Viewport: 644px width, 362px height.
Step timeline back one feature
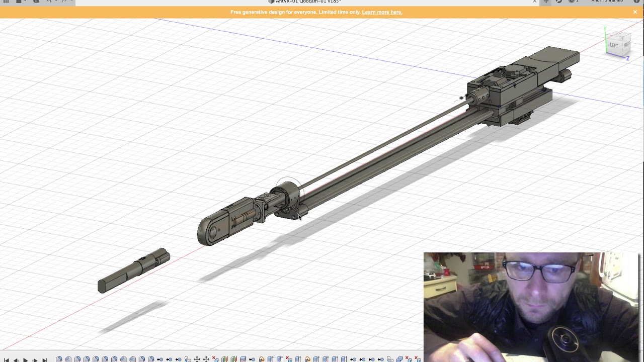coord(16,359)
